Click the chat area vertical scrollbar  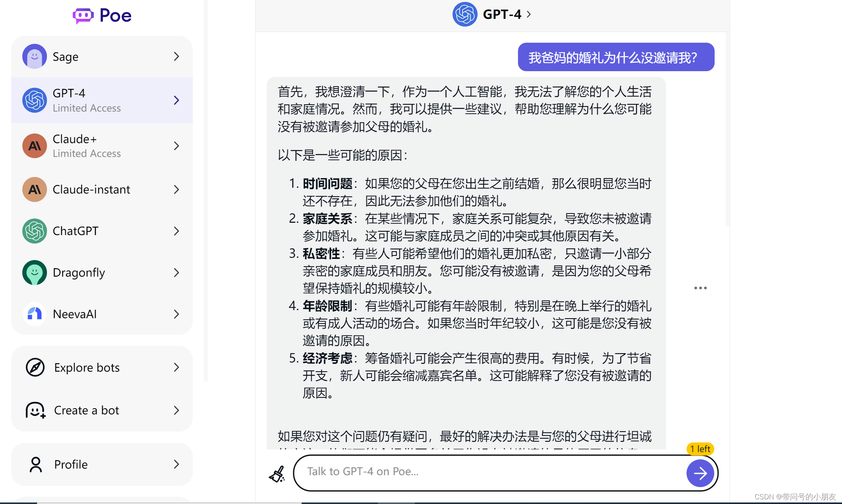point(727,129)
